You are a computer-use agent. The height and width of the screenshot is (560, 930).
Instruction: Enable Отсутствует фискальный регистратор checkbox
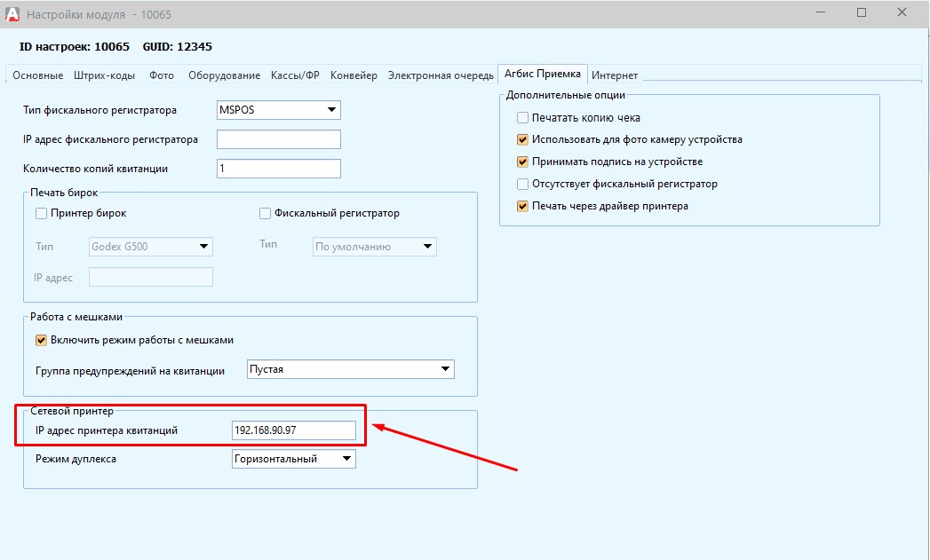click(522, 184)
